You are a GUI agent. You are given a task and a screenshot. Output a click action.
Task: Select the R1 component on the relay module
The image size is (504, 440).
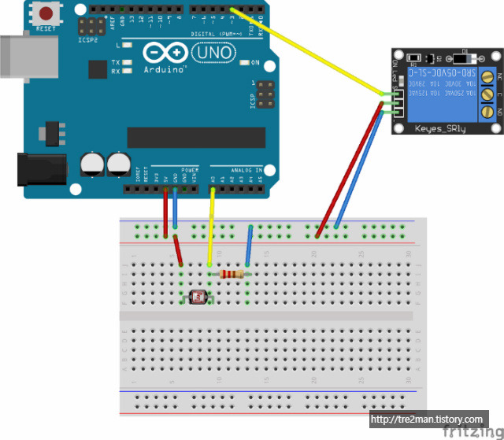(413, 57)
